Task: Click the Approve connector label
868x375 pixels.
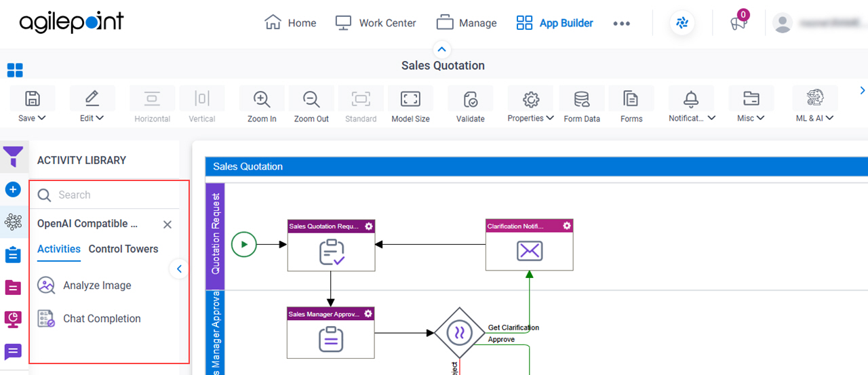Action: pos(501,339)
